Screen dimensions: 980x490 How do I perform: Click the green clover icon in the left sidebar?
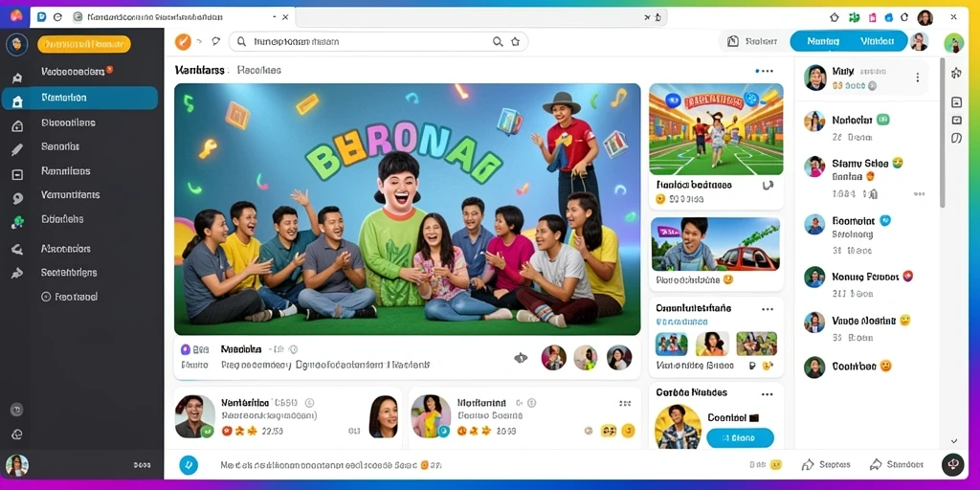click(17, 222)
